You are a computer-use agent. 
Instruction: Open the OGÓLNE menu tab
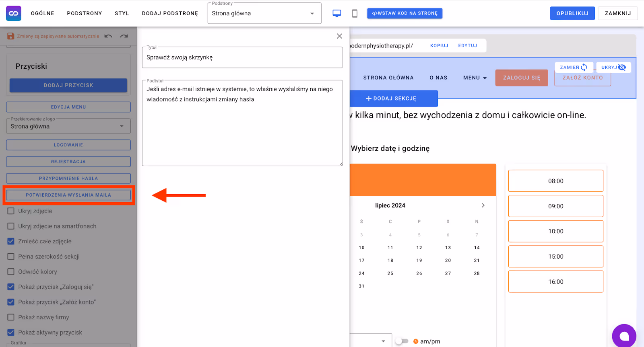43,13
